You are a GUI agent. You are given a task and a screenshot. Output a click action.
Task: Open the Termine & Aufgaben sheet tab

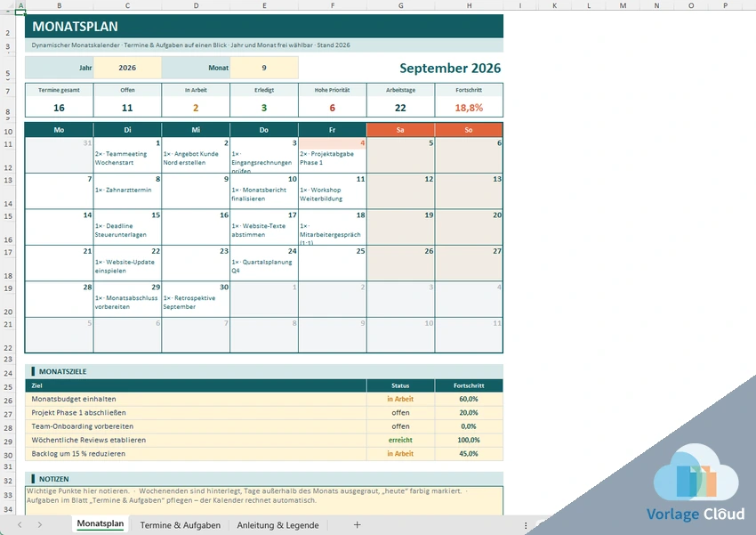click(181, 525)
